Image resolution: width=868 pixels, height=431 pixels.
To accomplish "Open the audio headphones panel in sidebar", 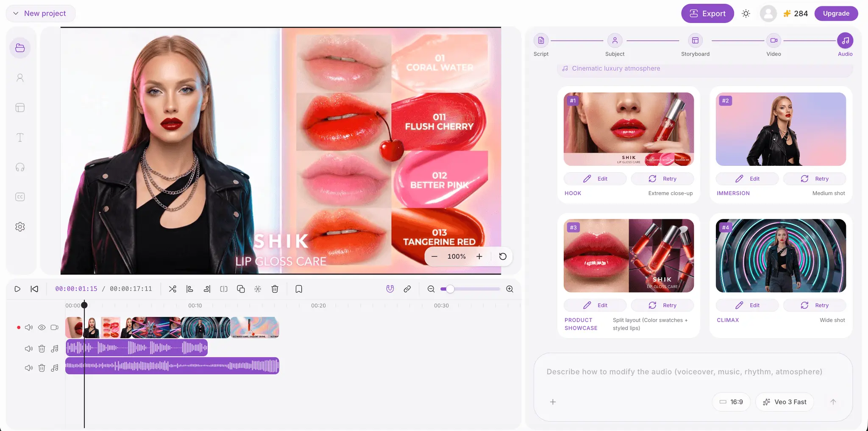I will click(20, 167).
